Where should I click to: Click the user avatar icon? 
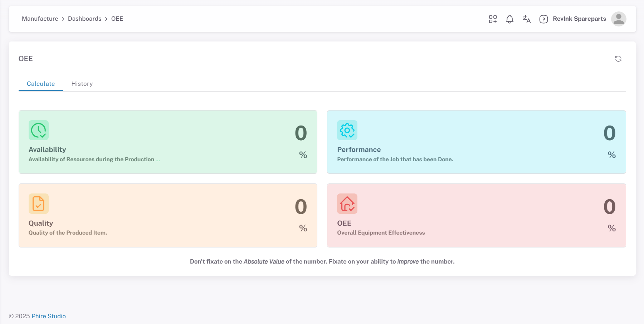click(x=618, y=19)
